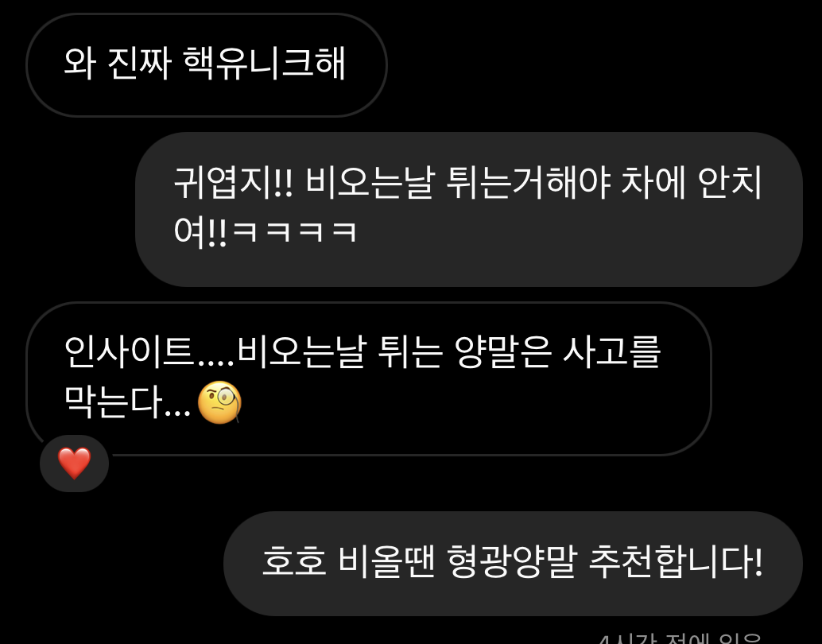Image resolution: width=822 pixels, height=644 pixels.
Task: Tap the word '양말은' in third message
Action: point(503,351)
